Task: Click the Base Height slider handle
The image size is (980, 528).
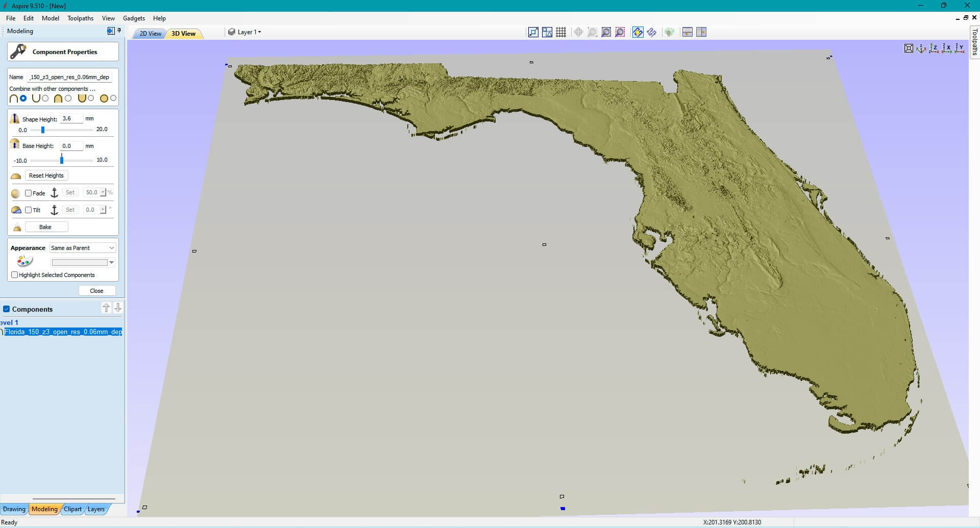Action: click(x=62, y=160)
